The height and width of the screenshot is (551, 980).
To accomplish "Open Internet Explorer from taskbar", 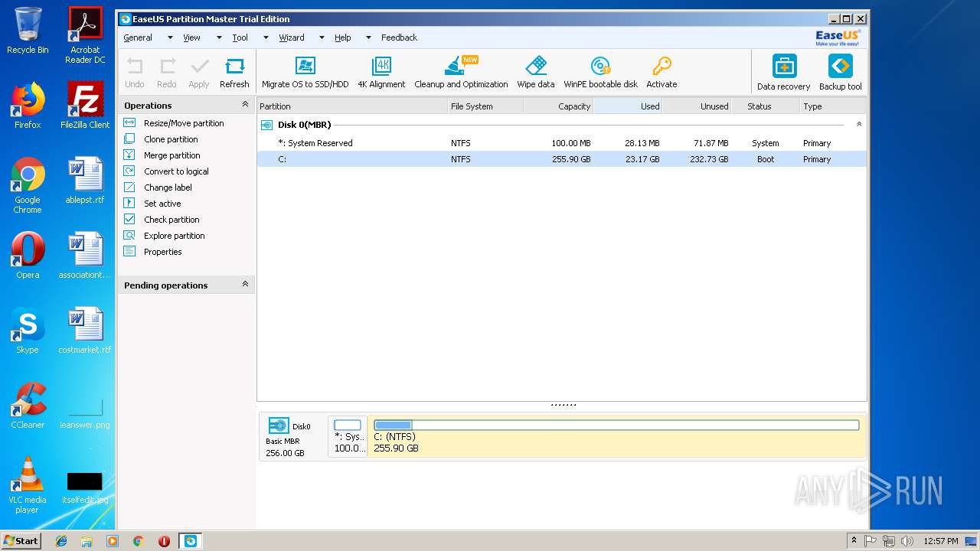I will 61,541.
